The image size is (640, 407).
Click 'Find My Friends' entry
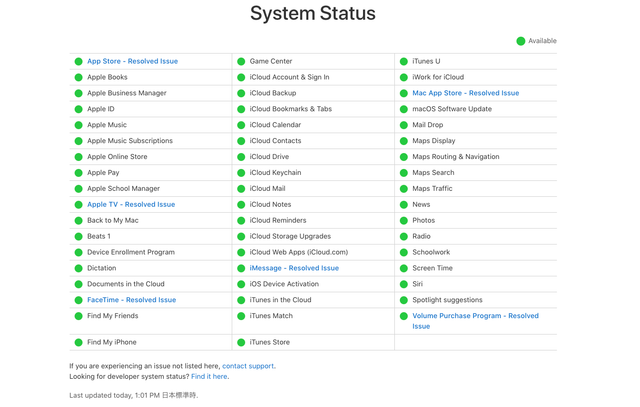(x=113, y=316)
